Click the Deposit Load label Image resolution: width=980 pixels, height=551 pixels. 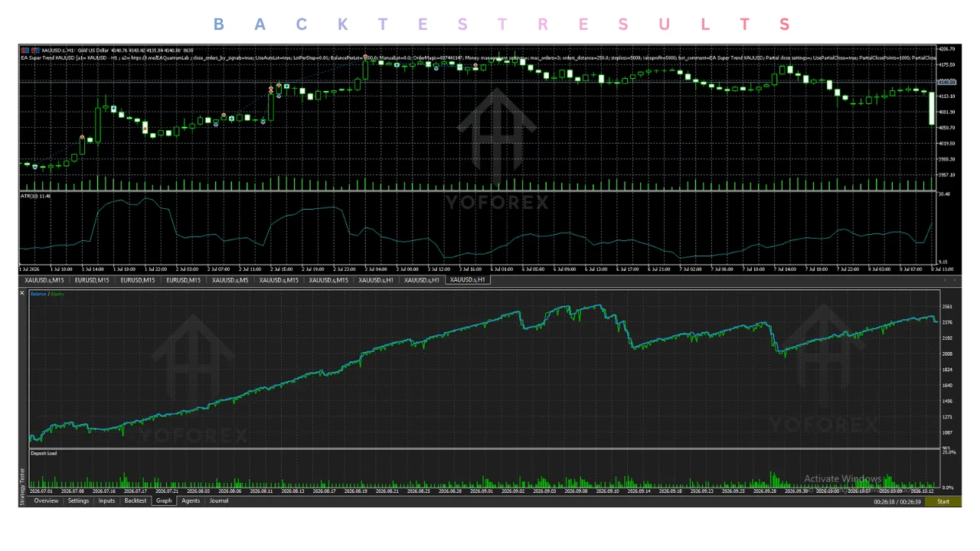tap(44, 453)
